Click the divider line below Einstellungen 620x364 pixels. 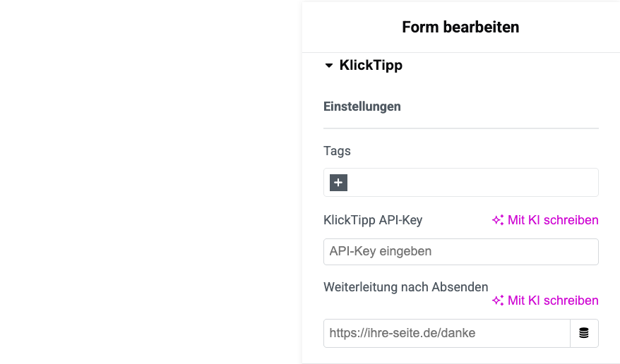click(460, 128)
